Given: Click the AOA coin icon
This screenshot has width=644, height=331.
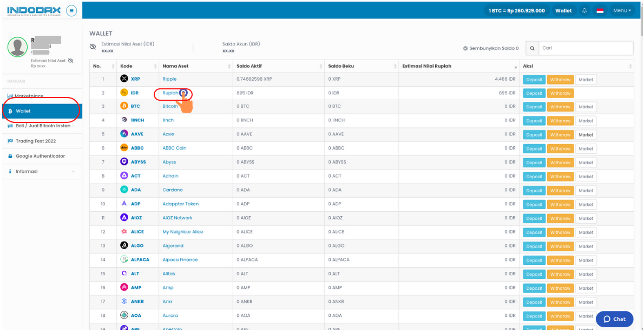Looking at the screenshot, I should tap(124, 315).
